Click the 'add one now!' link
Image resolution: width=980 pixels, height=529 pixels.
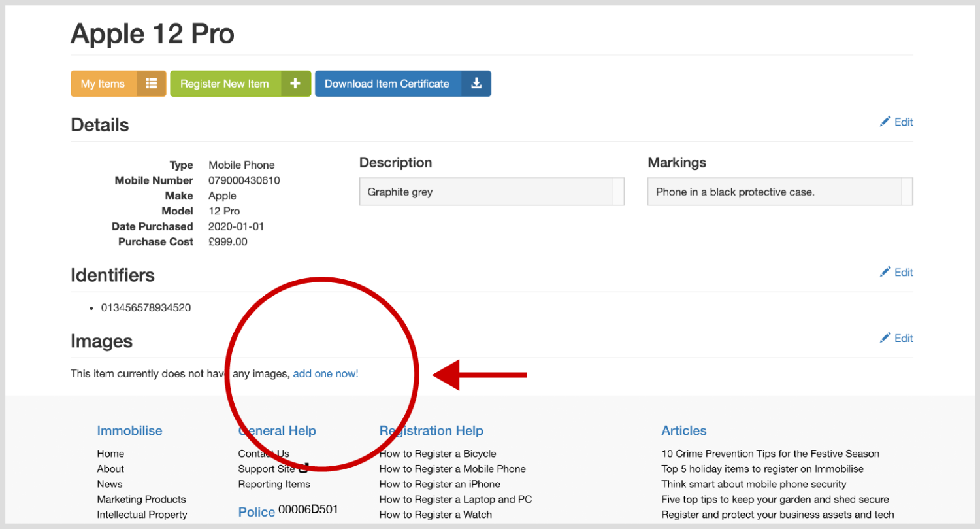[325, 374]
